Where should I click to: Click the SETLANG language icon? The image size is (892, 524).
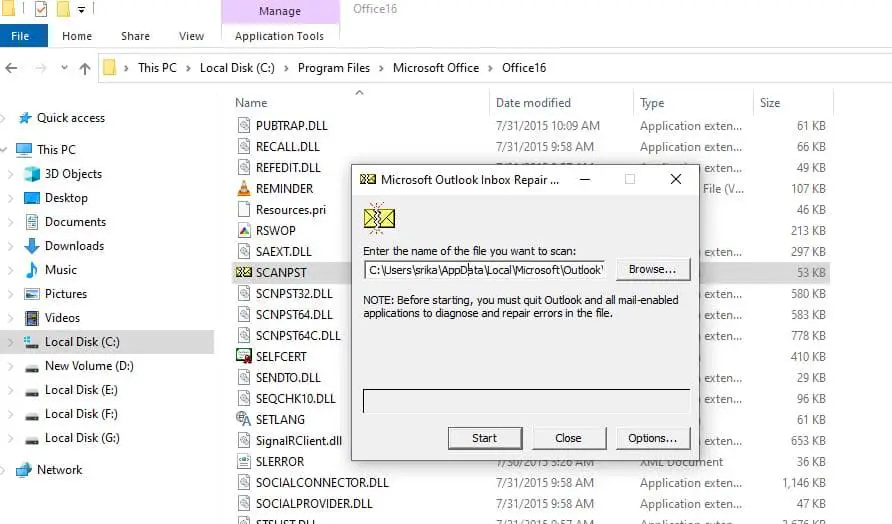[x=243, y=419]
